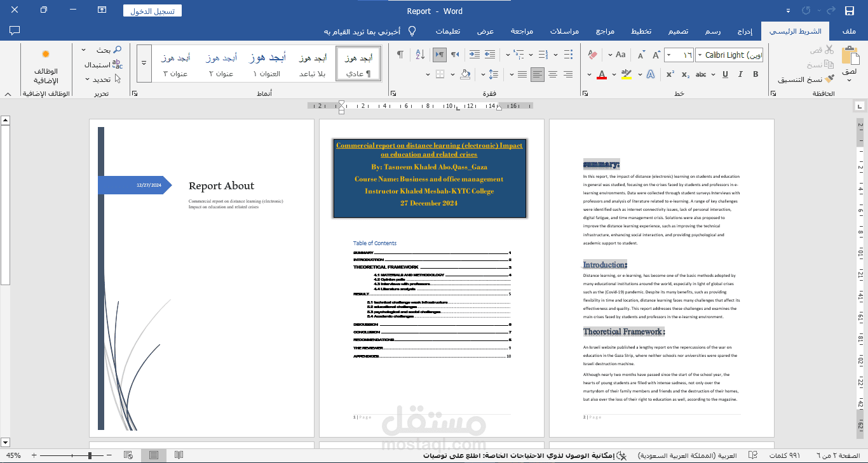
Task: Click the Tell Me lightbulb icon
Action: pos(412,31)
